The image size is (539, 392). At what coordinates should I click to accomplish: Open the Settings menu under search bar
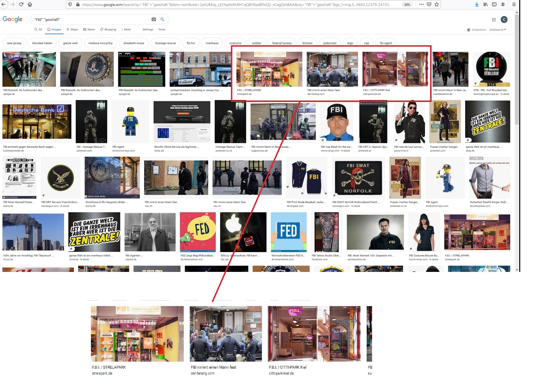click(148, 29)
